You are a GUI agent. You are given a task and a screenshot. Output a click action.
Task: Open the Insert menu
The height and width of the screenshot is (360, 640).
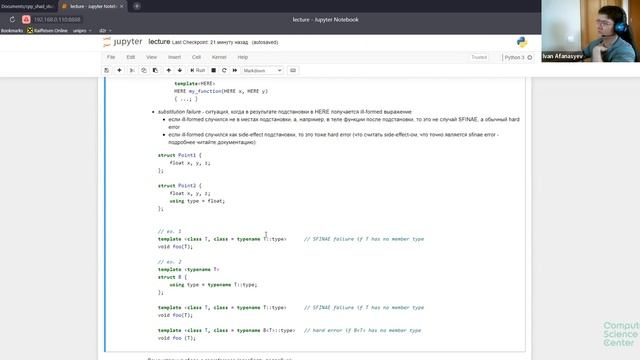pyautogui.click(x=174, y=57)
